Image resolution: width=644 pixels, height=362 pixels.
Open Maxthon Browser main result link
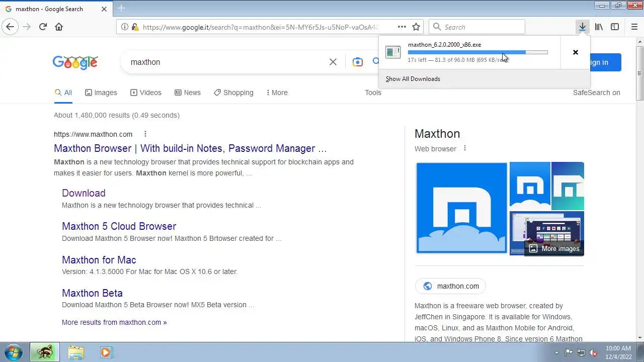pos(190,148)
